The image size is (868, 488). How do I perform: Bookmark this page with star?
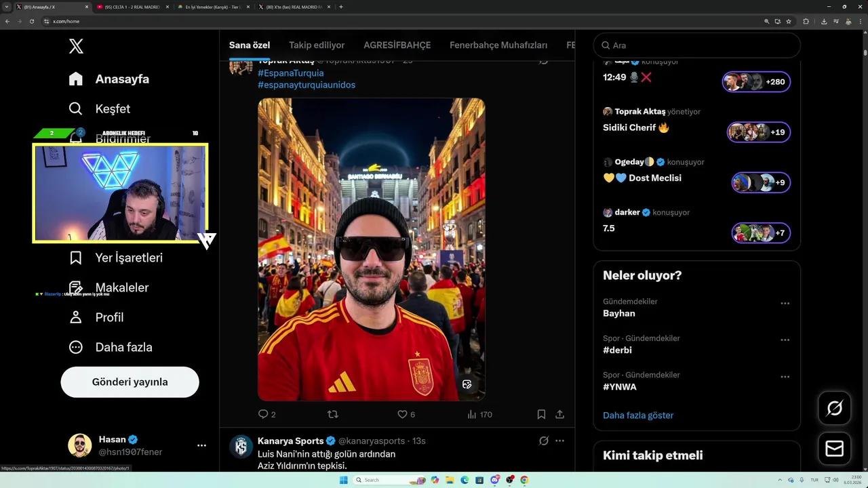pos(789,21)
